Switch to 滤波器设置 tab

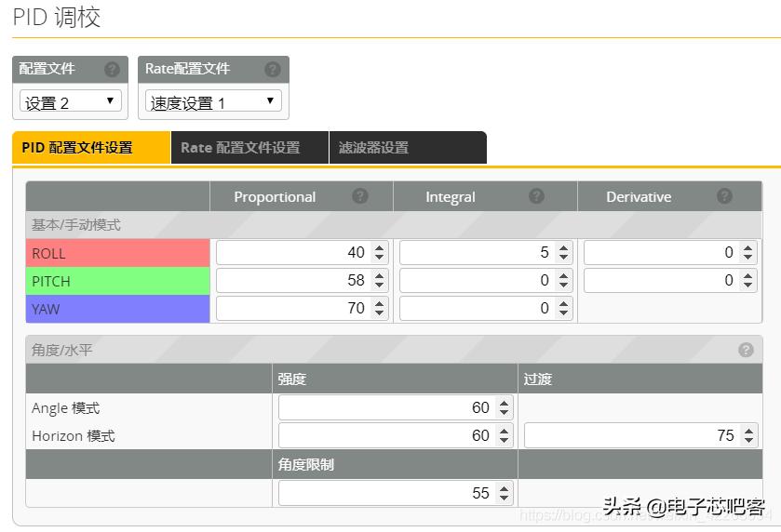(408, 148)
